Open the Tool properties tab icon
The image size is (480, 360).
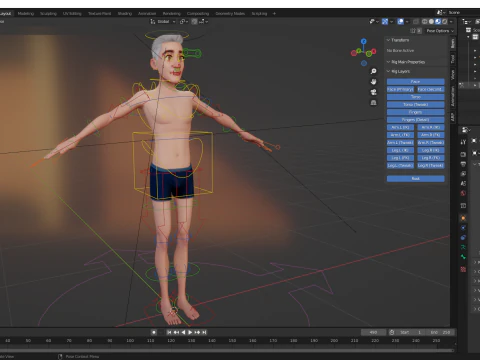pyautogui.click(x=463, y=142)
